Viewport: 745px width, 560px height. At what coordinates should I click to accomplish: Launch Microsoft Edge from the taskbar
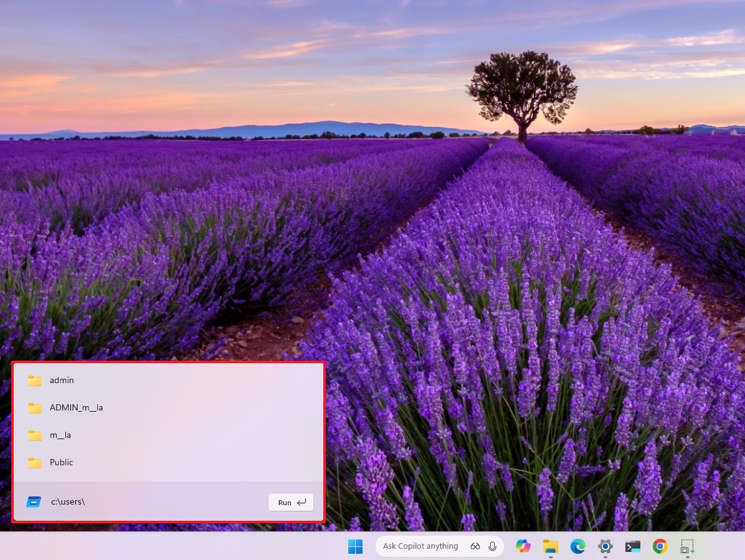click(x=578, y=546)
